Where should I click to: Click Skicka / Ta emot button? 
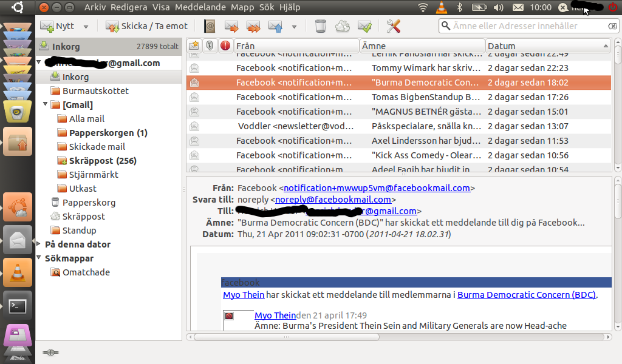[x=146, y=26]
